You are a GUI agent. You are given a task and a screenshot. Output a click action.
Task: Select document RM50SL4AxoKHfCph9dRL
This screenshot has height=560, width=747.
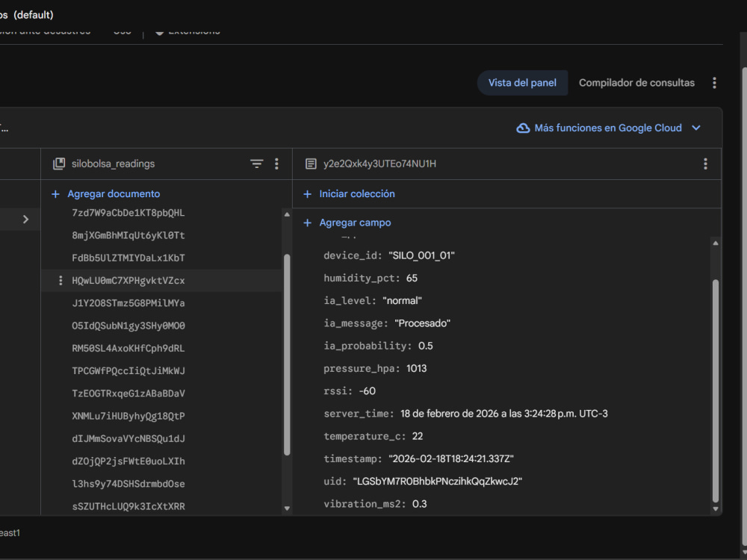point(128,348)
